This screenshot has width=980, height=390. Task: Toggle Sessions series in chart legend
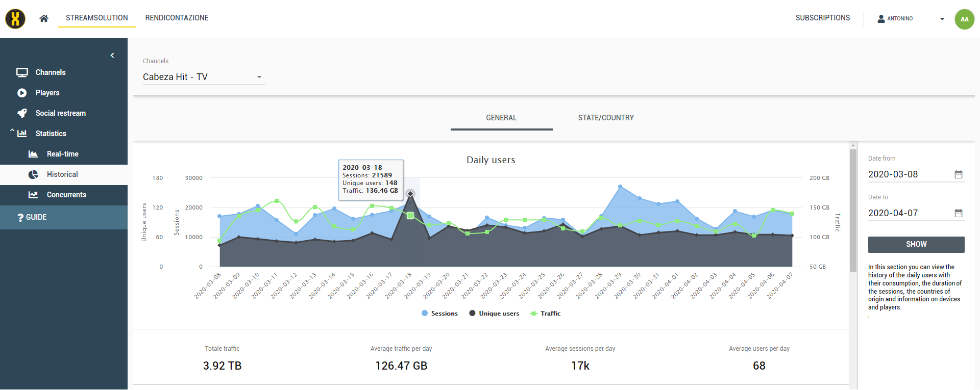click(x=439, y=314)
